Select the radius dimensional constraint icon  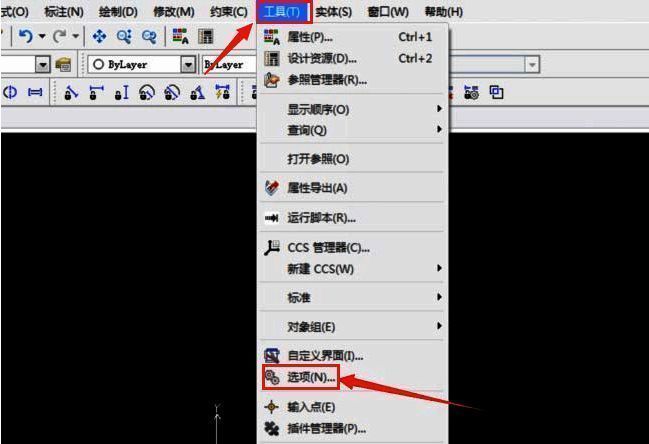[x=147, y=92]
